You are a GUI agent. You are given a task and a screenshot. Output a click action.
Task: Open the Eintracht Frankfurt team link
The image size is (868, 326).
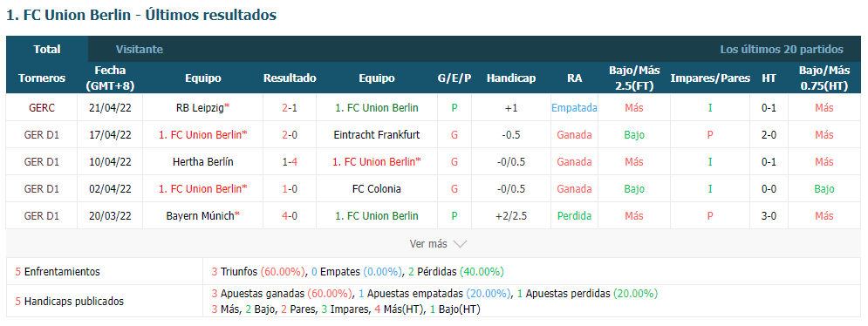pyautogui.click(x=377, y=134)
